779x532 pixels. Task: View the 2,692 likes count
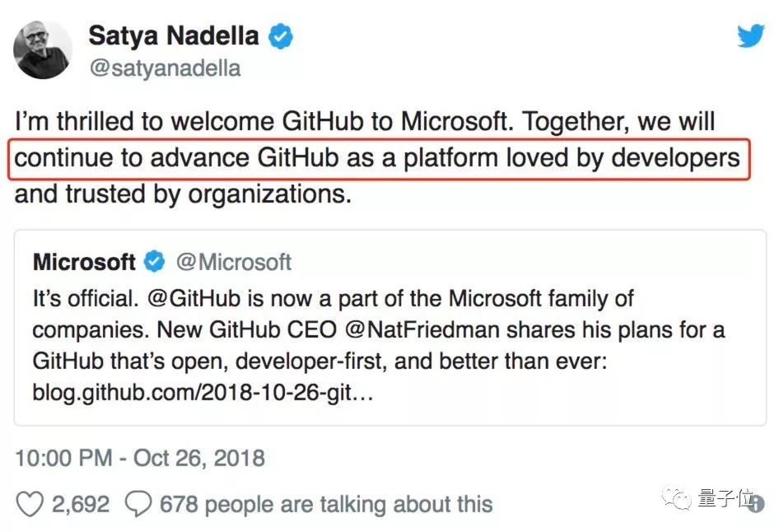tap(81, 504)
